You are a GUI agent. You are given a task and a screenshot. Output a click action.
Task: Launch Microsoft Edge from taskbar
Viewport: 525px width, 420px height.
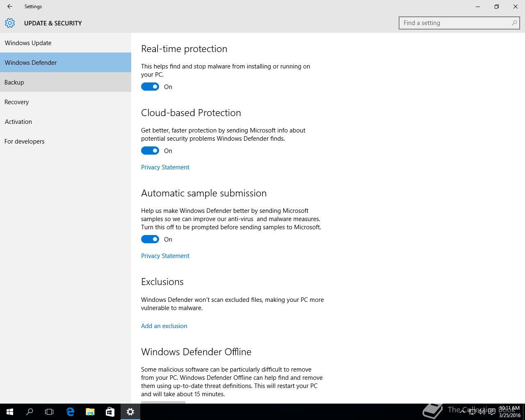point(70,412)
